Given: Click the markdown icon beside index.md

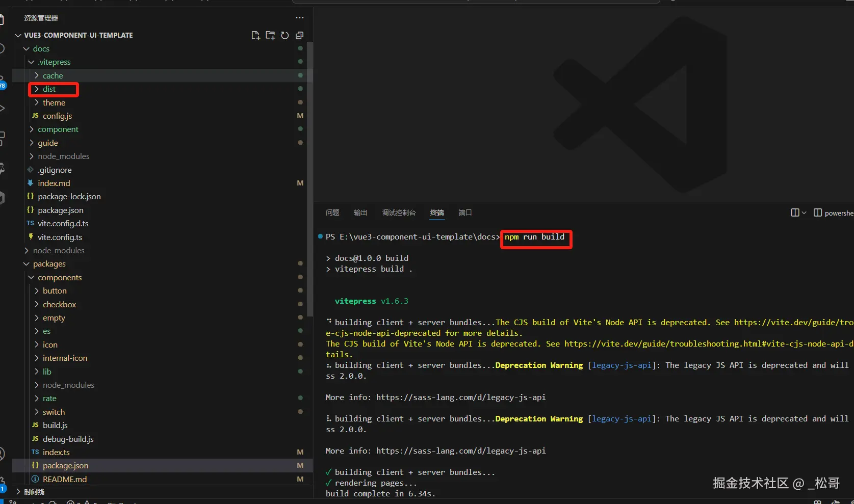Looking at the screenshot, I should (31, 183).
